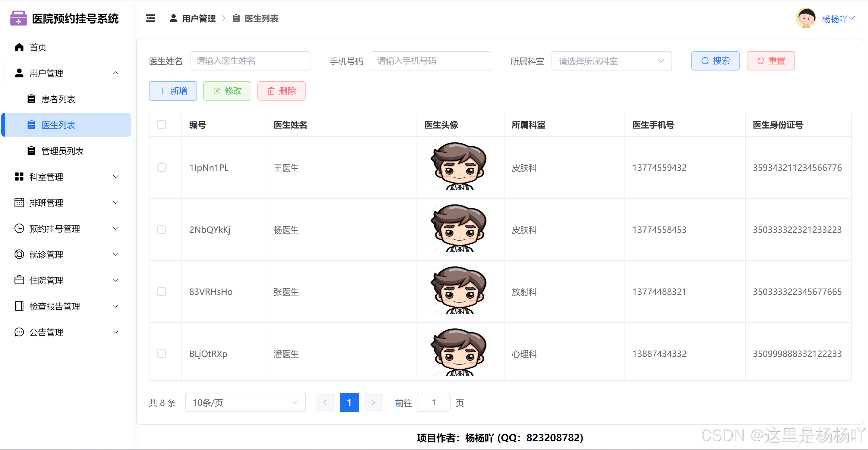868x450 pixels.
Task: Select the checkbox for doctor BLjOtRXp
Action: [x=162, y=354]
